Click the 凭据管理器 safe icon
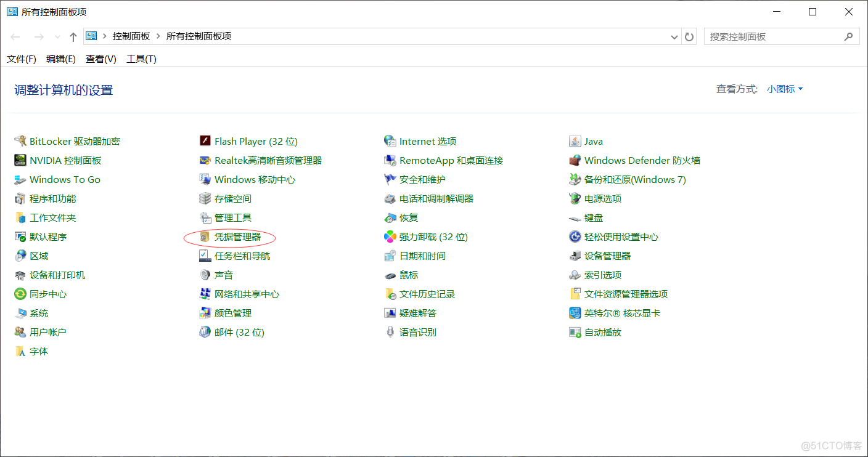 [x=205, y=237]
